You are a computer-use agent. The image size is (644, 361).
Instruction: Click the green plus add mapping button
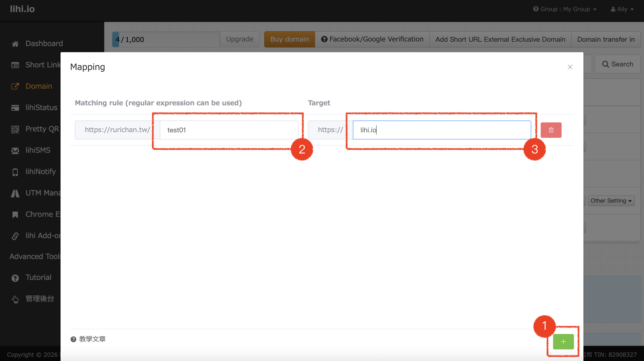click(563, 341)
